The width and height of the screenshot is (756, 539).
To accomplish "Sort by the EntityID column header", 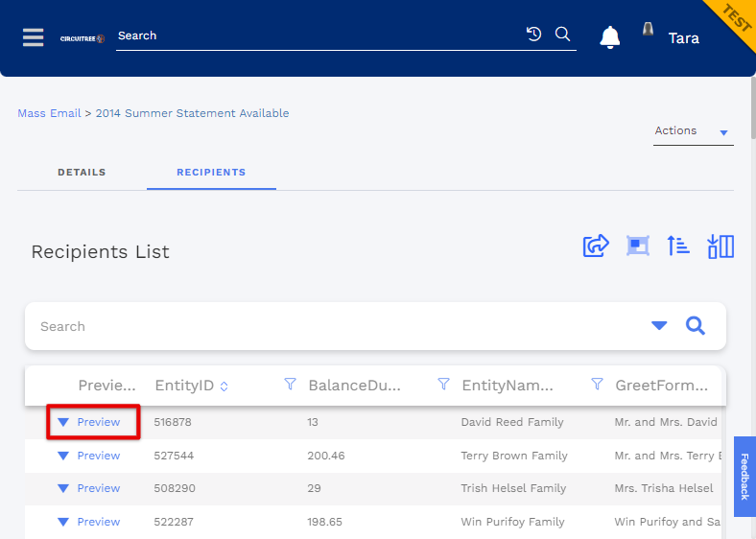I will click(x=184, y=386).
